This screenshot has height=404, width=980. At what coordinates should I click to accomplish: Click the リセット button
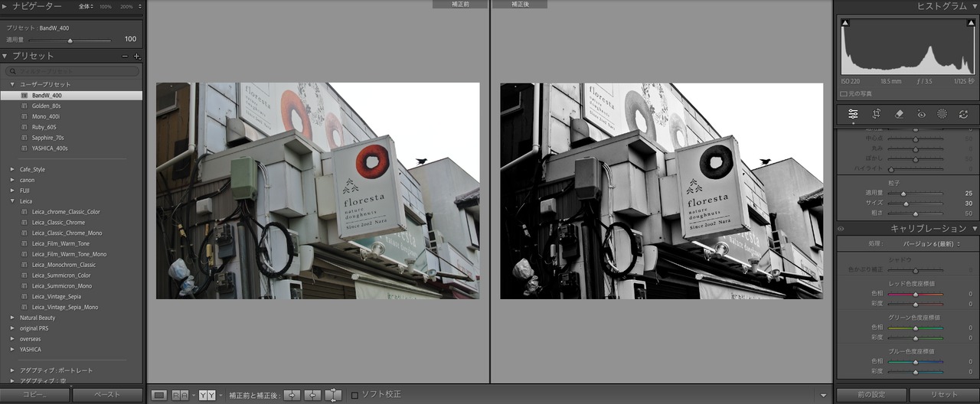(x=943, y=395)
